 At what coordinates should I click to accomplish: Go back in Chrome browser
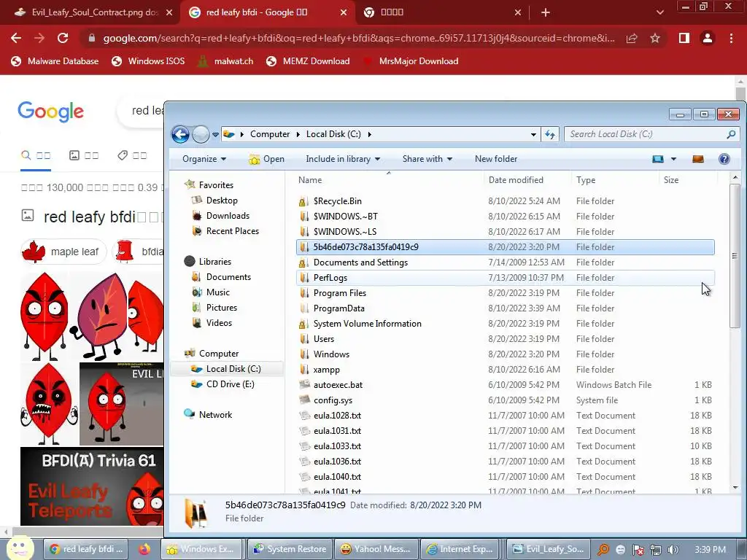point(16,38)
